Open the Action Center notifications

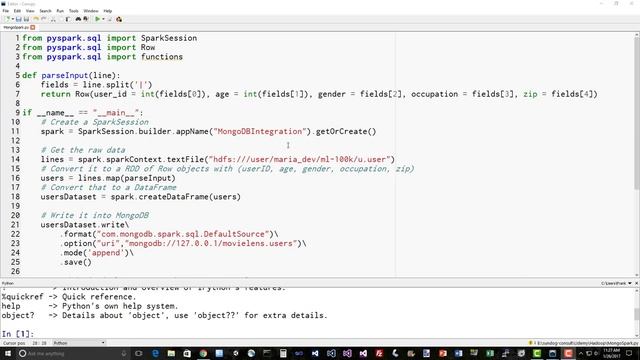629,353
